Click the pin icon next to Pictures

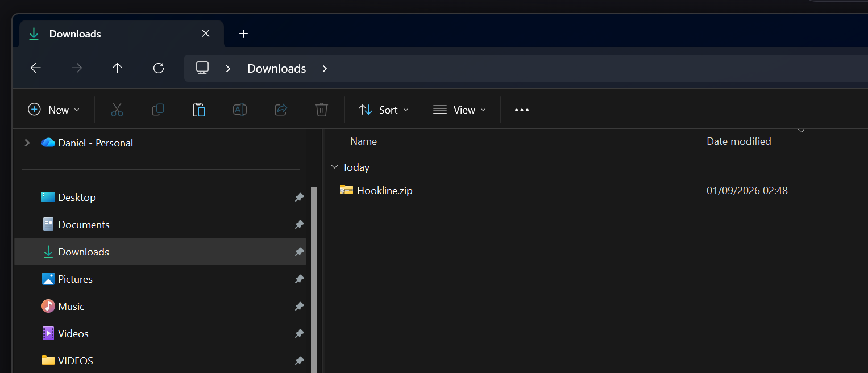coord(299,279)
